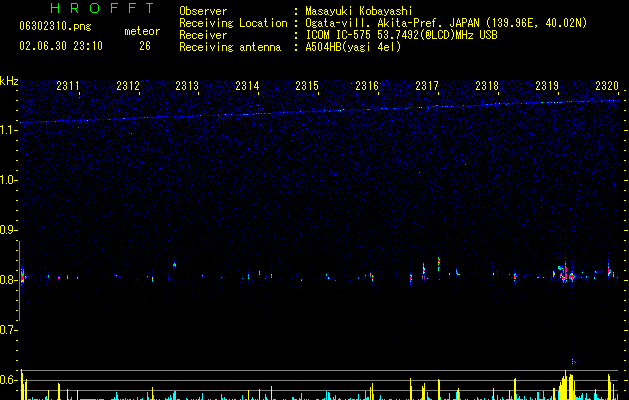Viewport: 629px width, 400px height.
Task: Select the file name 06302310.png
Action: click(x=55, y=27)
